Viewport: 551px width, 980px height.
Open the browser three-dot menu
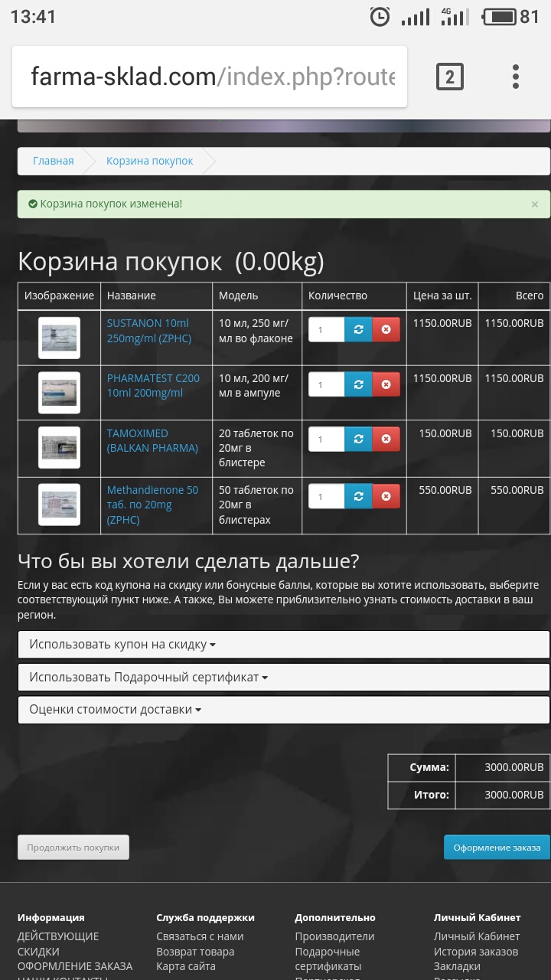515,77
